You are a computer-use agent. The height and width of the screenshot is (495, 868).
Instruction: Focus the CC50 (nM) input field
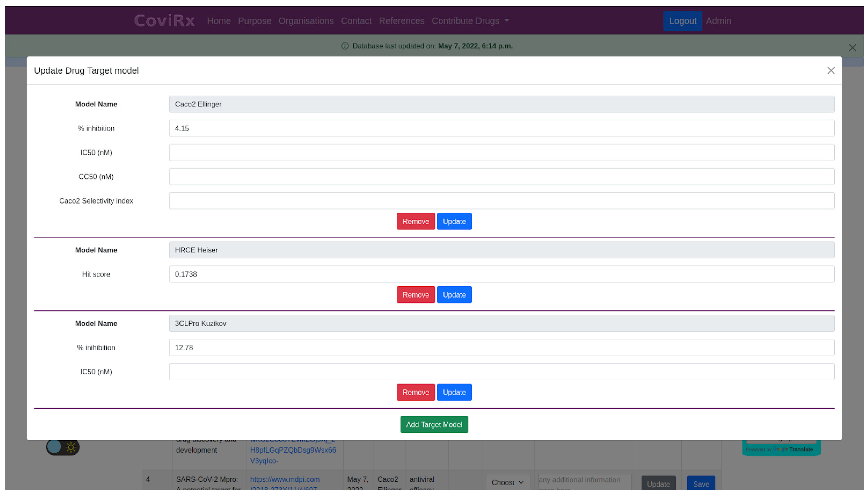tap(501, 176)
